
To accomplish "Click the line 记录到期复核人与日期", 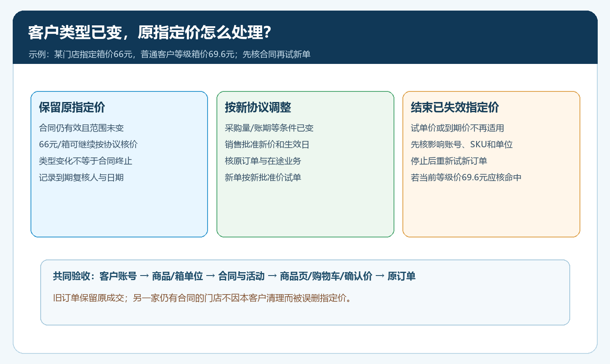I will 81,177.
